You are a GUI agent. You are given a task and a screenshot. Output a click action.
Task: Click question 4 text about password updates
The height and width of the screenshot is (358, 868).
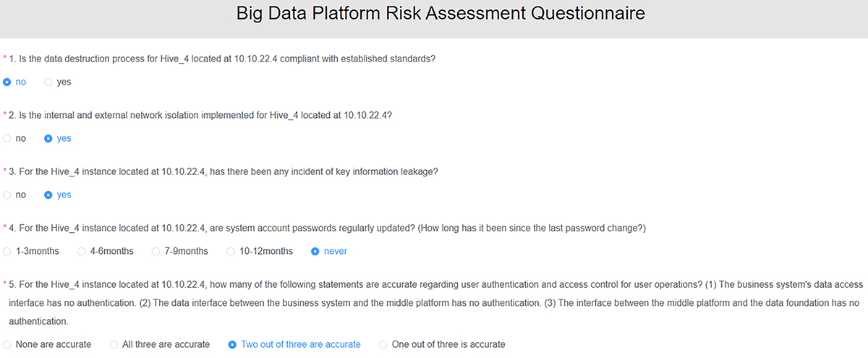point(327,227)
